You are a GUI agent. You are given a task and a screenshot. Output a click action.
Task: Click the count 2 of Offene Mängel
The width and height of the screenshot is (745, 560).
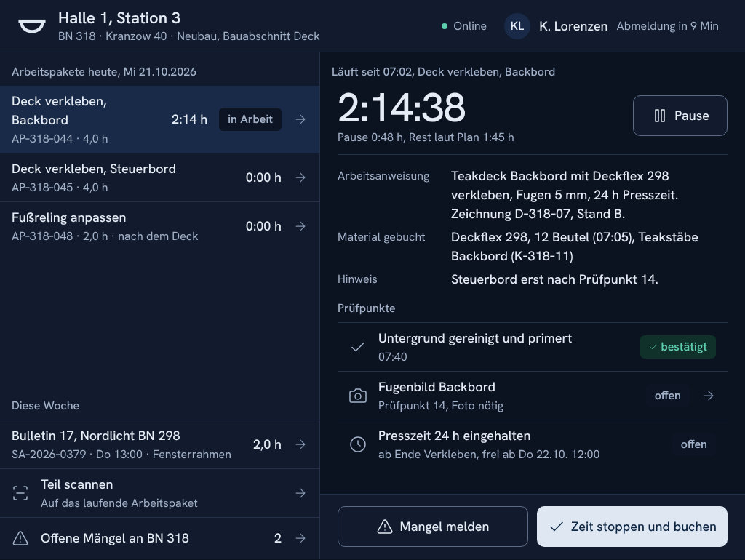tap(278, 538)
